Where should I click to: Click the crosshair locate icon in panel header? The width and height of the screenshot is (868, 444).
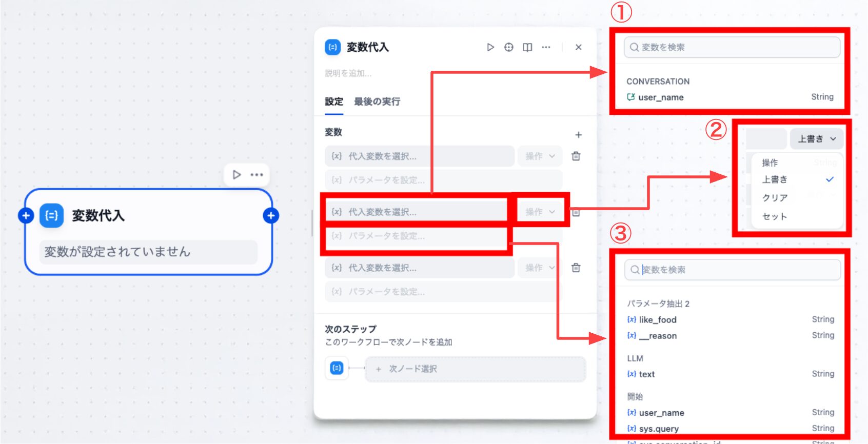(x=508, y=47)
